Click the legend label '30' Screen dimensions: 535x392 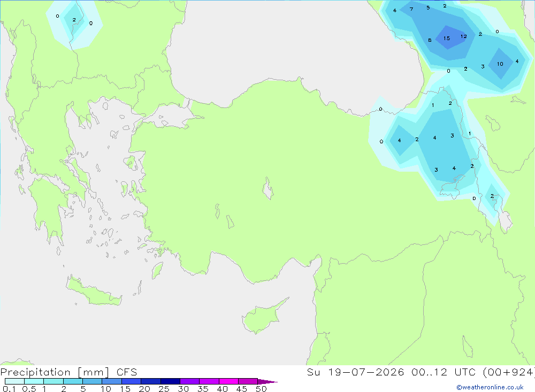tap(183, 389)
